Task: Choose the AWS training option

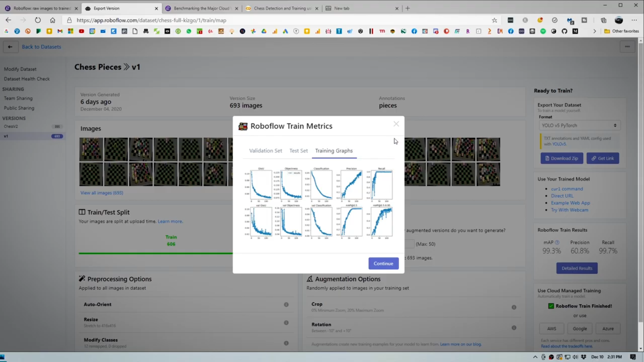Action: (551, 328)
